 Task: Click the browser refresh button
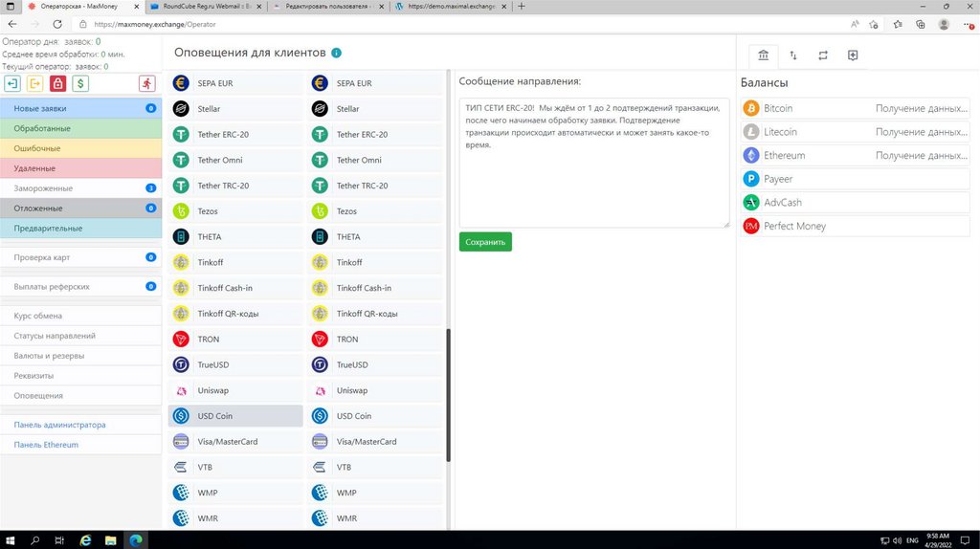tap(56, 24)
